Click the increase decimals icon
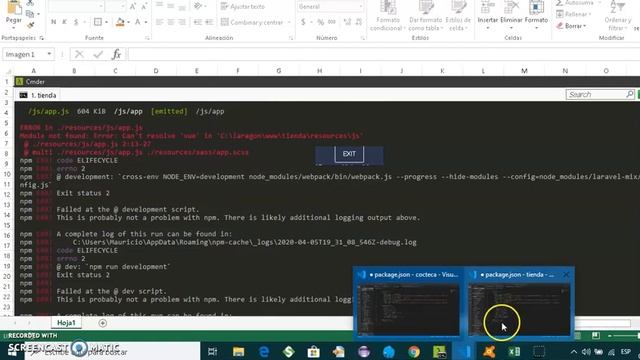This screenshot has height=360, width=640. (x=347, y=22)
